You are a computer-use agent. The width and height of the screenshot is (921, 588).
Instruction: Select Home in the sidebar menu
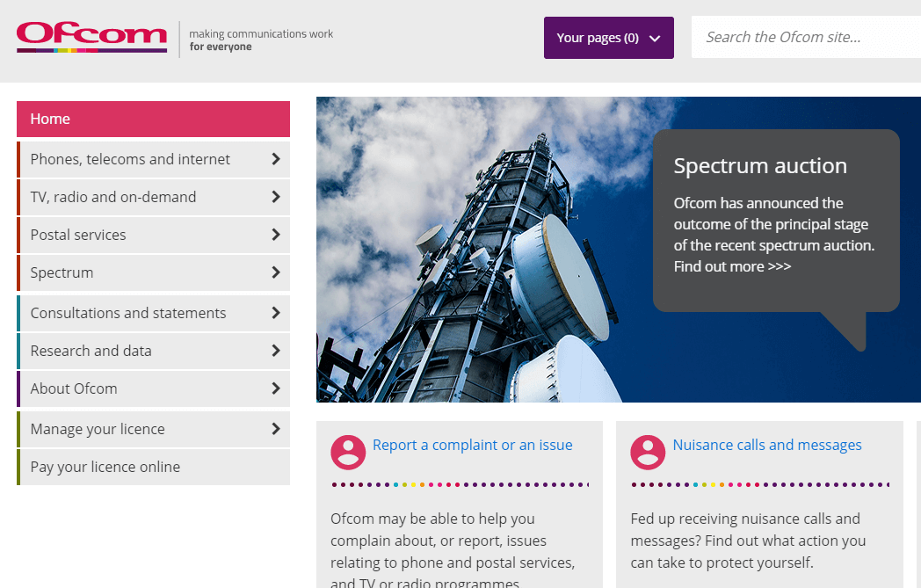pos(50,119)
